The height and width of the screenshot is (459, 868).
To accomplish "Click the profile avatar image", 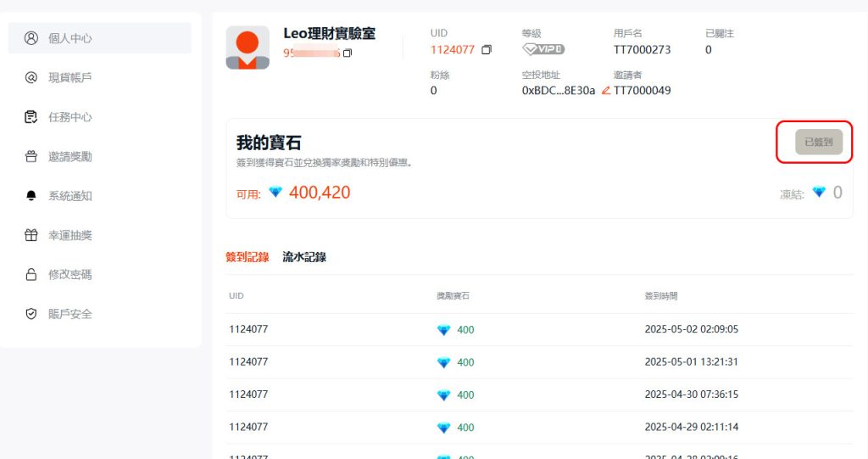I will click(x=248, y=48).
